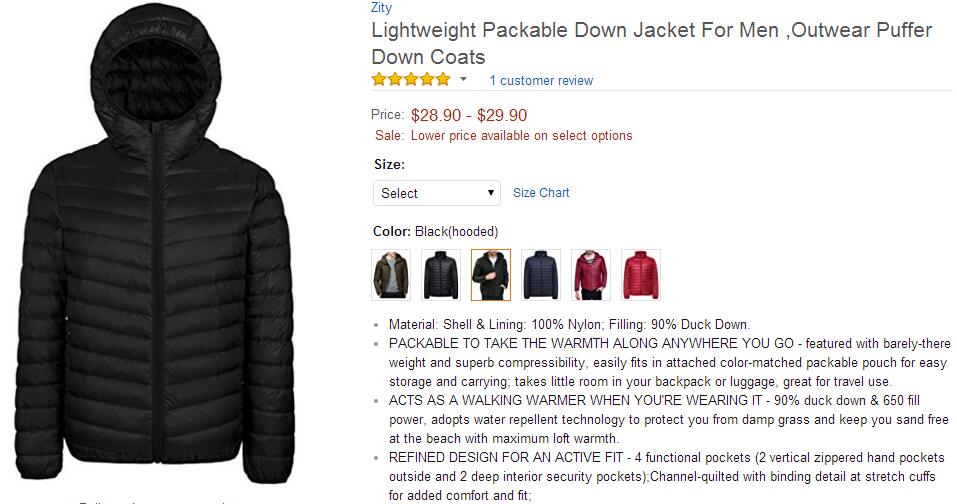The height and width of the screenshot is (504, 957).
Task: Click the Lightweight Packable Down Jacket title
Action: [x=652, y=43]
